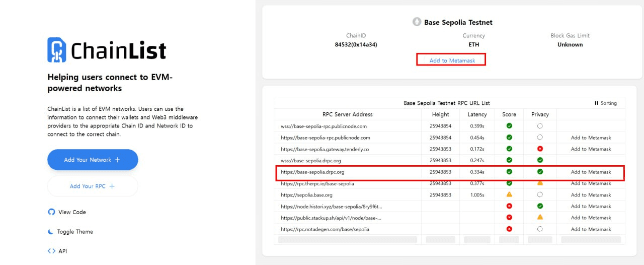Click the Block Gas Limit value Unknown
Image resolution: width=644 pixels, height=265 pixels.
click(570, 44)
